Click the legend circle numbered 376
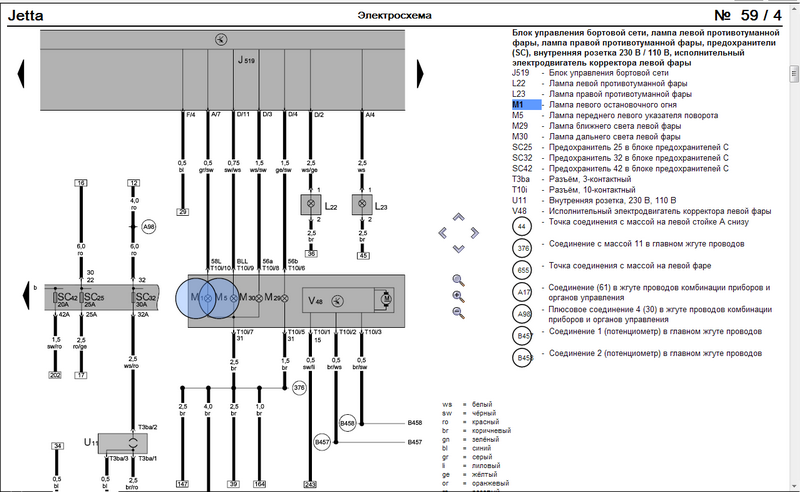The image size is (800, 492). pos(523,248)
